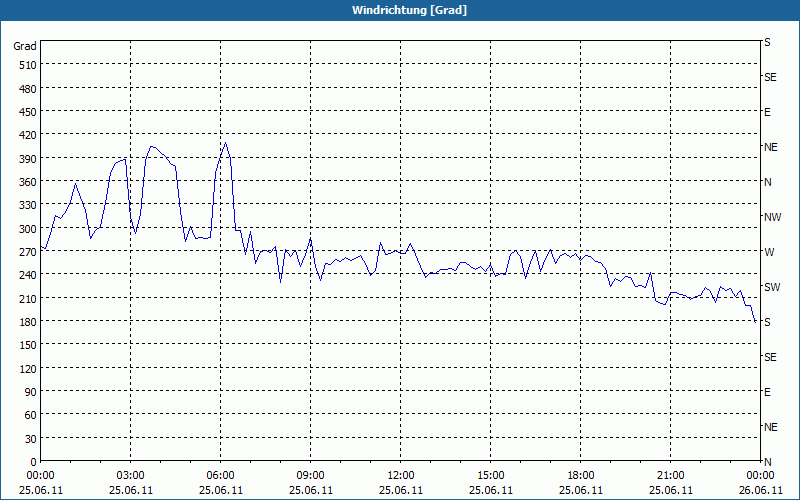Click the 21:00 time label

[670, 476]
